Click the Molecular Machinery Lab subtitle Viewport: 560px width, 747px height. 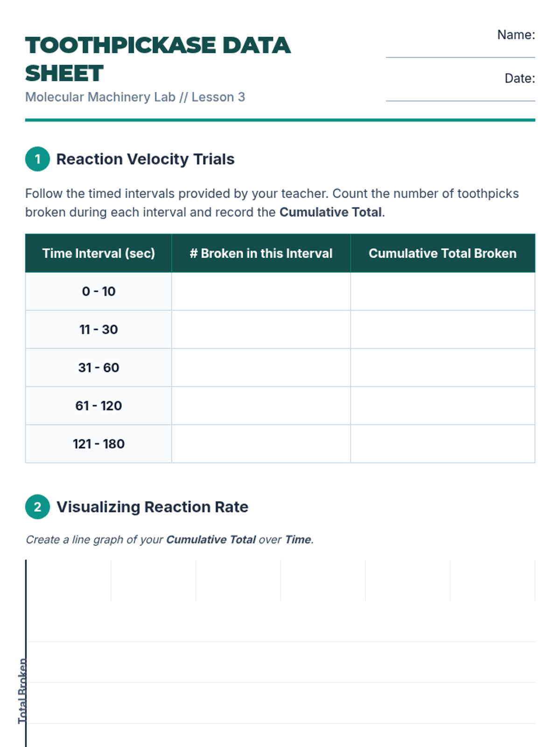click(x=135, y=97)
